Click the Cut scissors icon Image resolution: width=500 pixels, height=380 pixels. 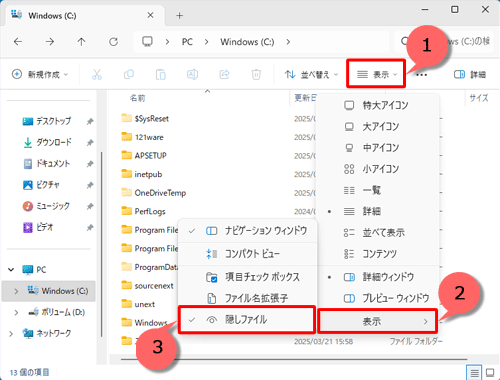tap(97, 74)
